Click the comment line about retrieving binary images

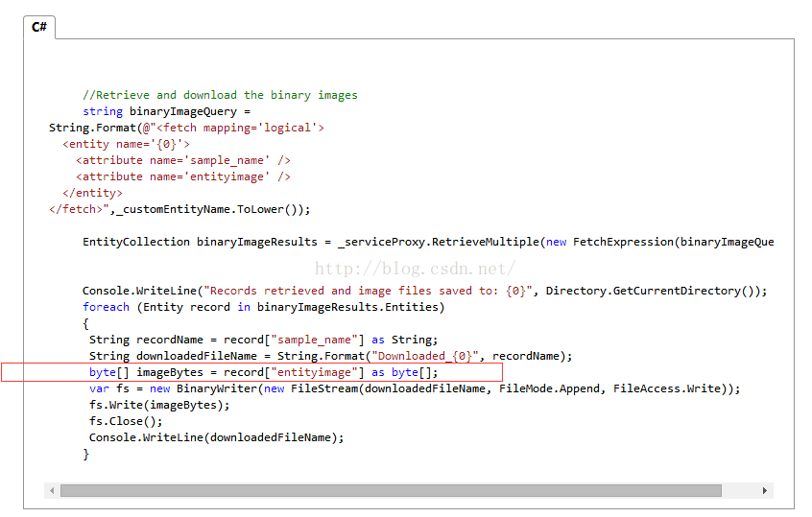coord(220,95)
